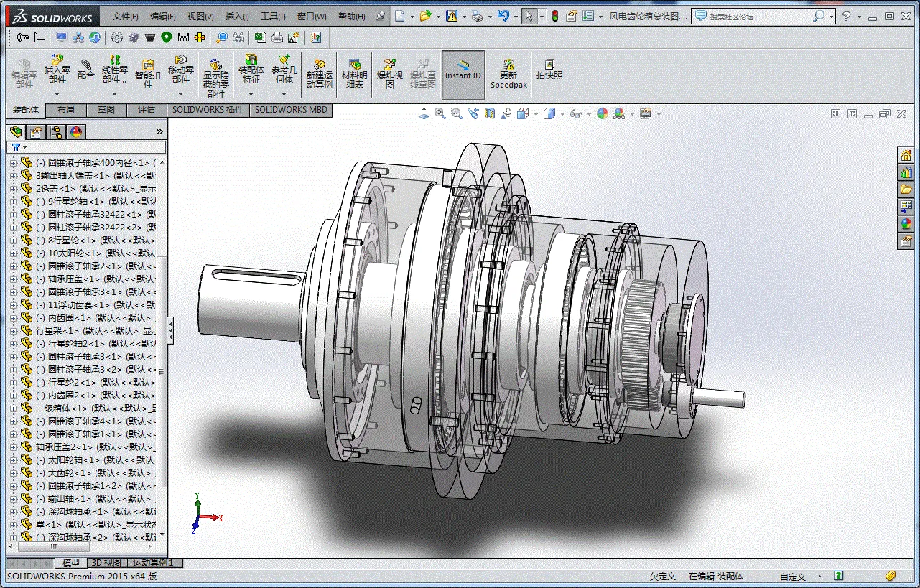The image size is (920, 588).
Task: Expand the 3输出轴大端盖<1> tree node
Action: point(12,175)
